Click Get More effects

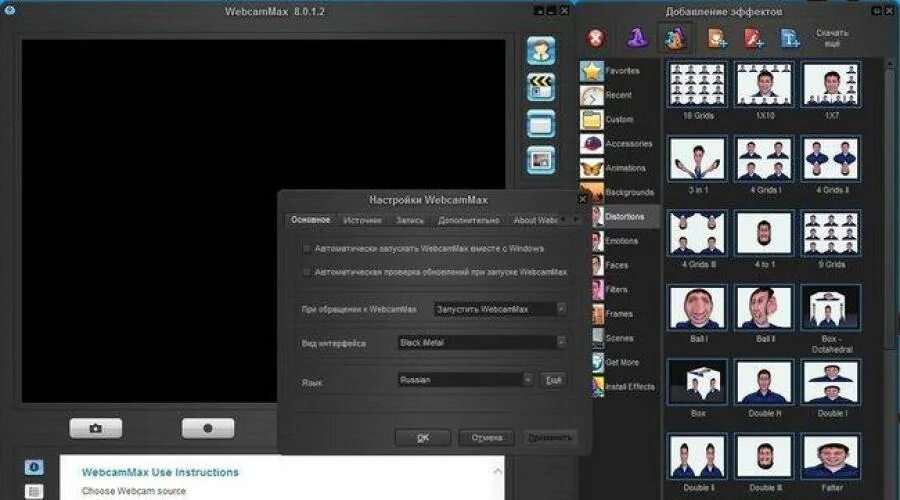tap(626, 363)
